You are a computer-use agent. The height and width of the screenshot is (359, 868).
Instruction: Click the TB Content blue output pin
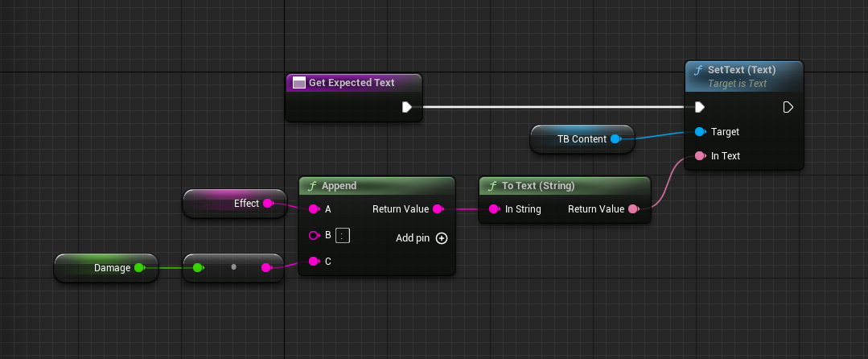pos(615,139)
